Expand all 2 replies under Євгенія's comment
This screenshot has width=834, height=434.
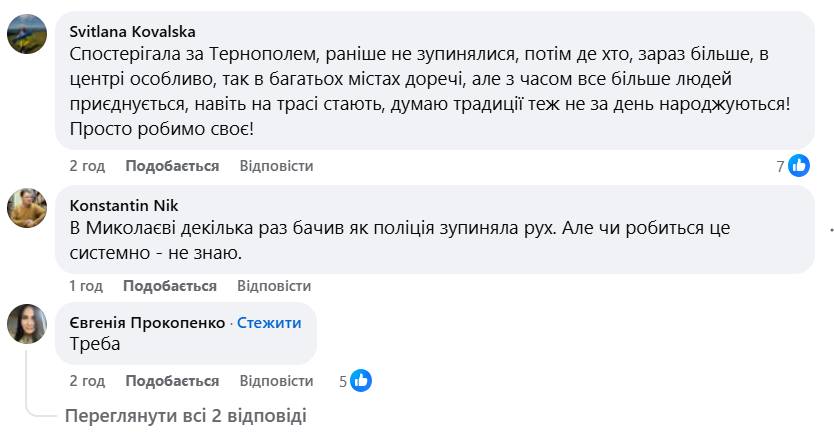tap(186, 415)
